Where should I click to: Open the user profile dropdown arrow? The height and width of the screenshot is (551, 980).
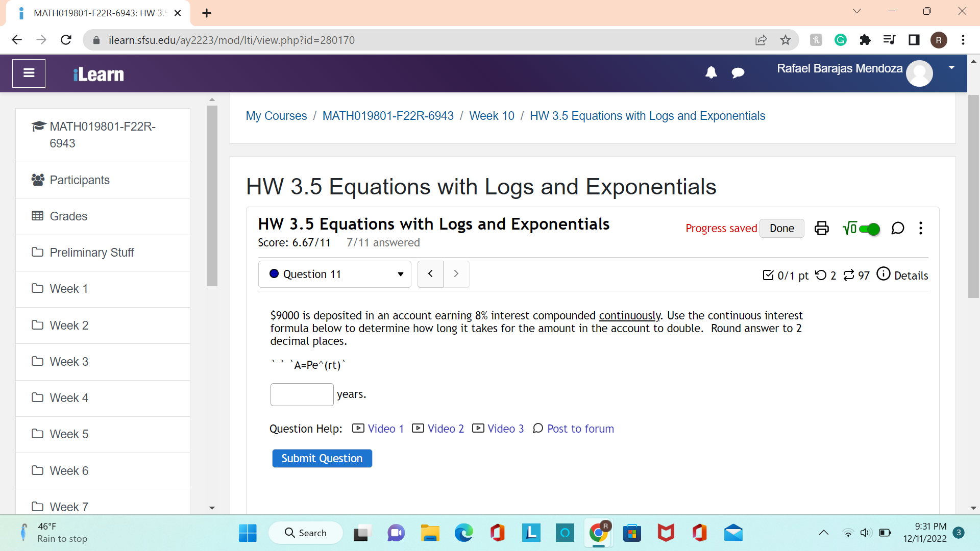tap(951, 67)
